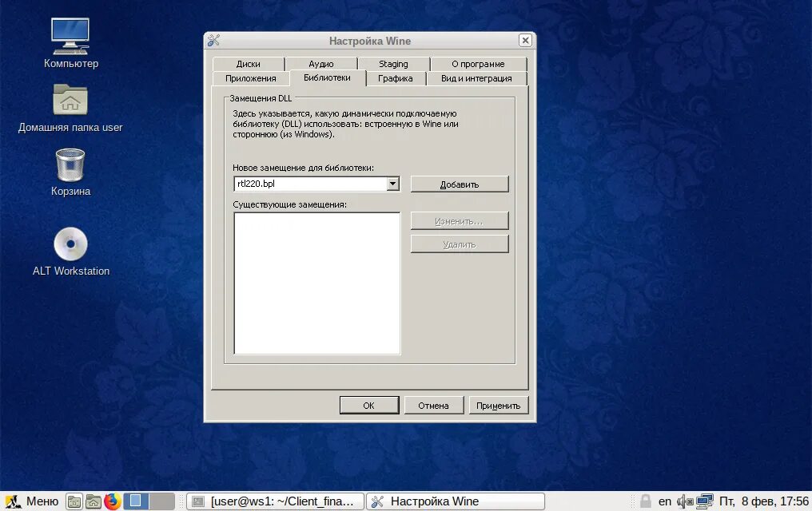This screenshot has height=511, width=812.
Task: Change keyboard layout indicator en
Action: pos(664,501)
